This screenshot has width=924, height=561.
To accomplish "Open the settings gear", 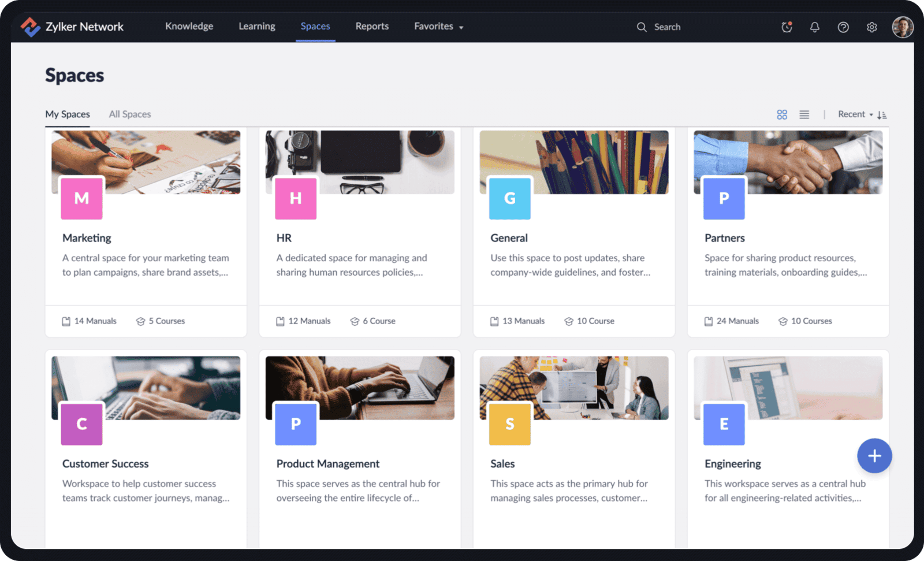I will click(x=871, y=27).
